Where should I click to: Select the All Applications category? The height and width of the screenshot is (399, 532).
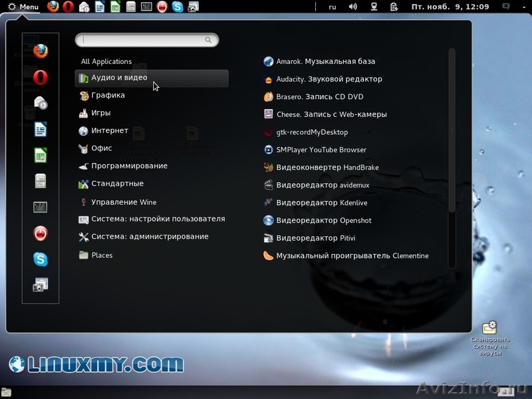point(106,61)
